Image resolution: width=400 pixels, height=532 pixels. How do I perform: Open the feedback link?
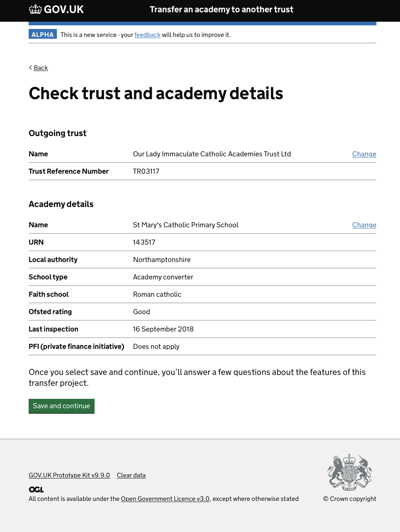pos(147,35)
